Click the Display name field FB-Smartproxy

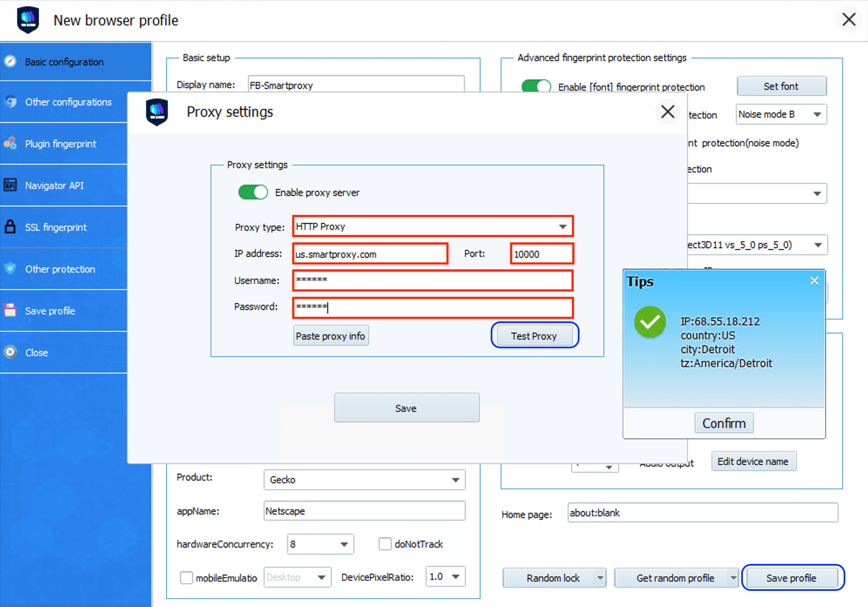point(356,84)
